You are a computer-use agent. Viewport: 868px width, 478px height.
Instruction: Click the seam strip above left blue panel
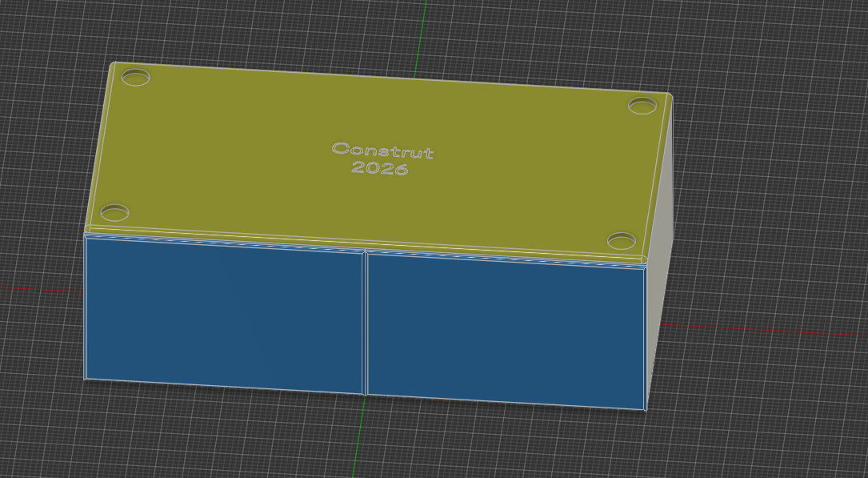pos(224,242)
